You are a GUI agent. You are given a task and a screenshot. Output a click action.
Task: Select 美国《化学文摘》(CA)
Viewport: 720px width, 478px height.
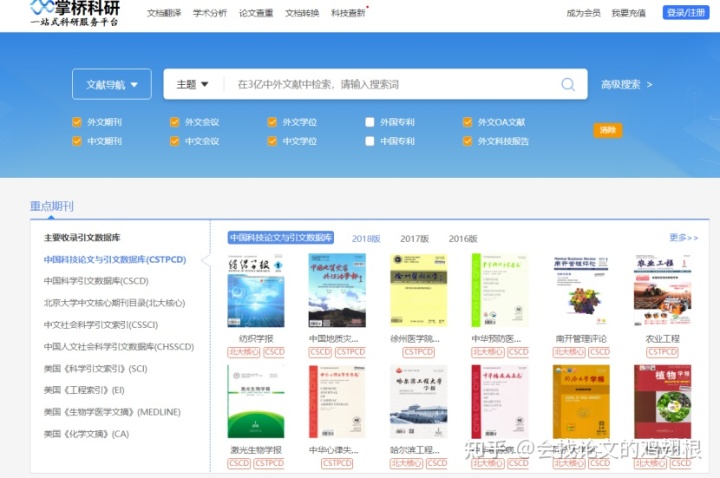pyautogui.click(x=86, y=434)
